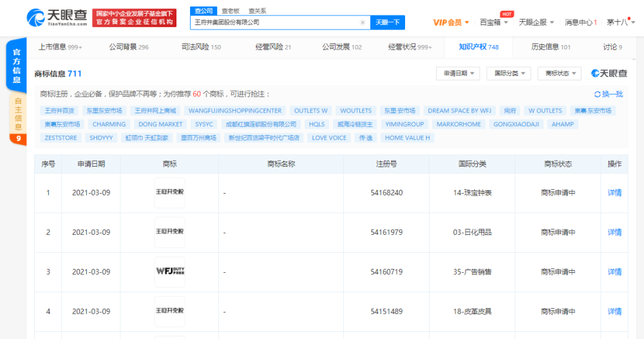Click the 换一批 refresh icon
Screen dimensions: 644x339
[597, 94]
